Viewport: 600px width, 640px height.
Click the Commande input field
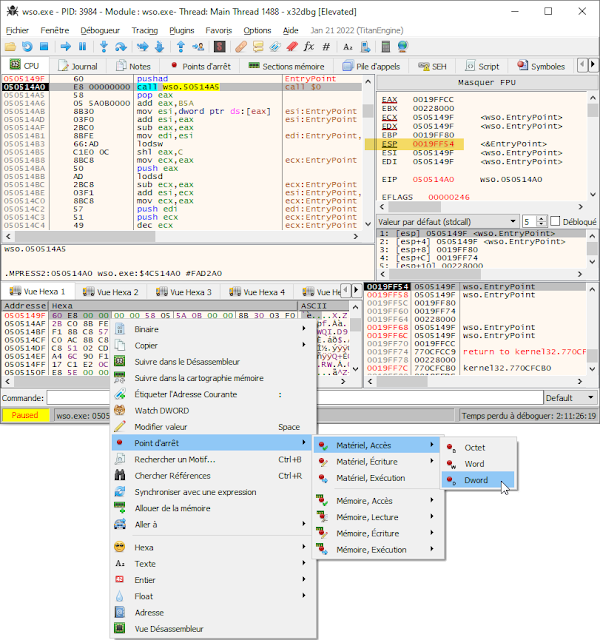coord(294,398)
